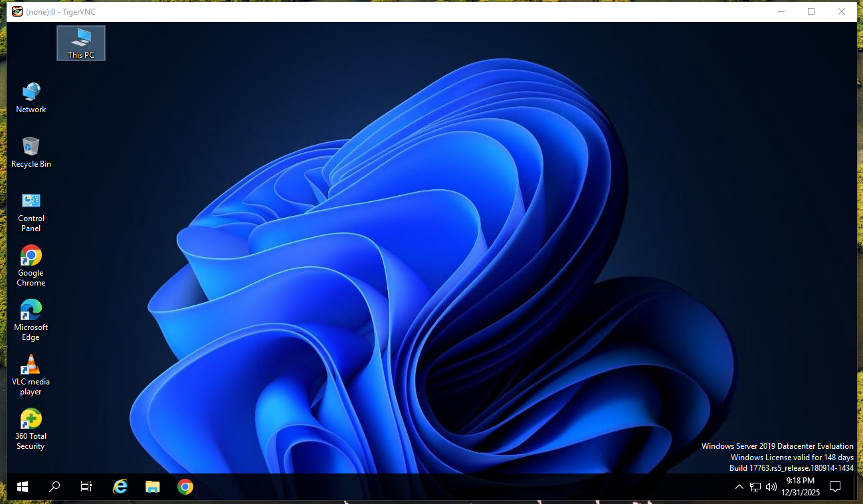This screenshot has height=504, width=863.
Task: Select the This PC desktop icon
Action: 81,42
